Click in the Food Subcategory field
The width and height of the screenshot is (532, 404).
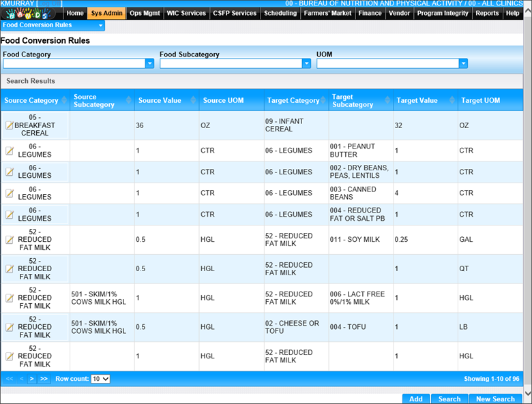[231, 63]
